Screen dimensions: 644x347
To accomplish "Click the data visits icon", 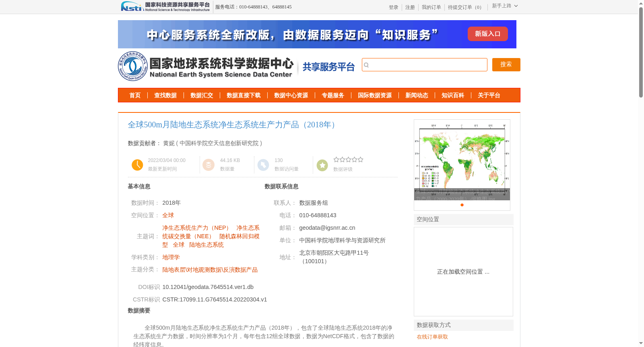I will click(x=263, y=165).
